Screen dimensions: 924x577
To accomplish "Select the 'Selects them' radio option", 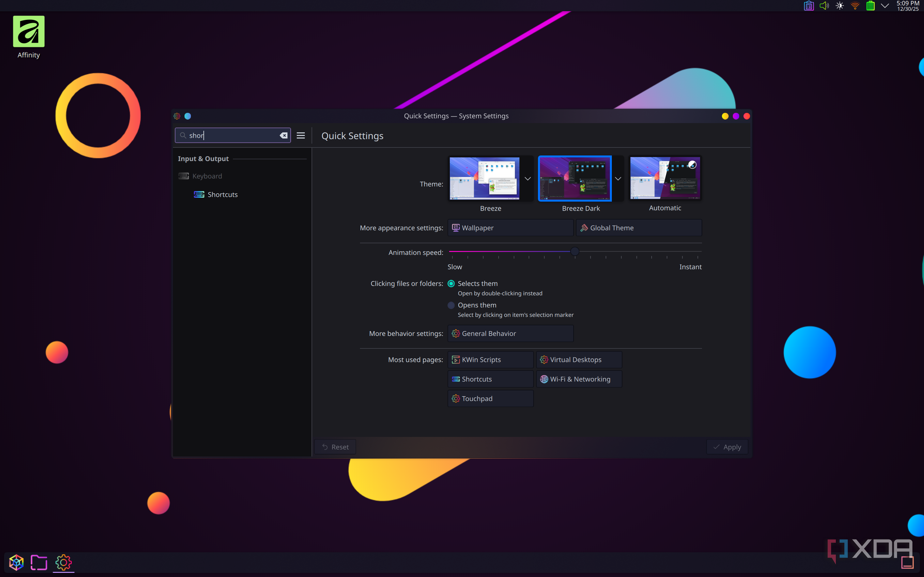I will click(x=451, y=284).
